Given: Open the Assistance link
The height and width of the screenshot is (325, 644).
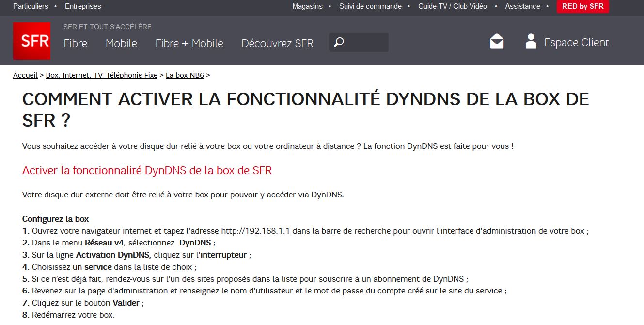Looking at the screenshot, I should pos(522,6).
